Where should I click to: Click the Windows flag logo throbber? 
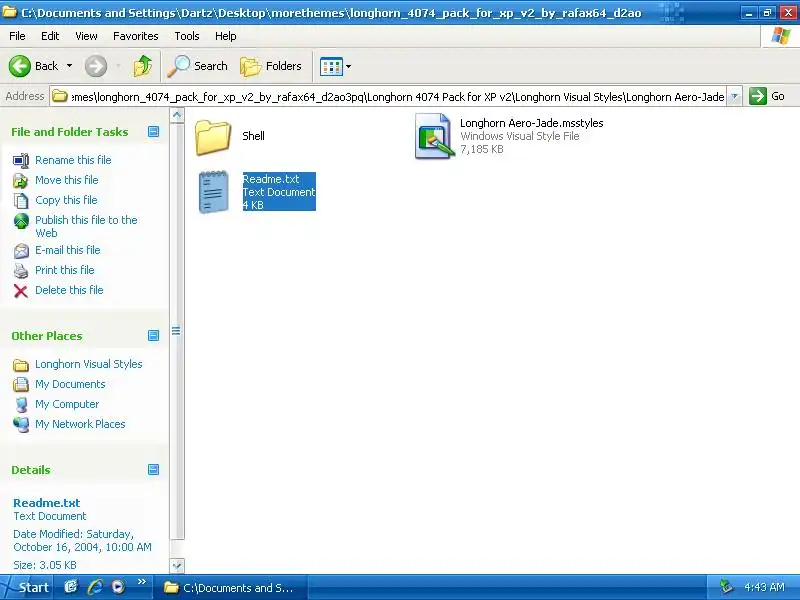(781, 36)
